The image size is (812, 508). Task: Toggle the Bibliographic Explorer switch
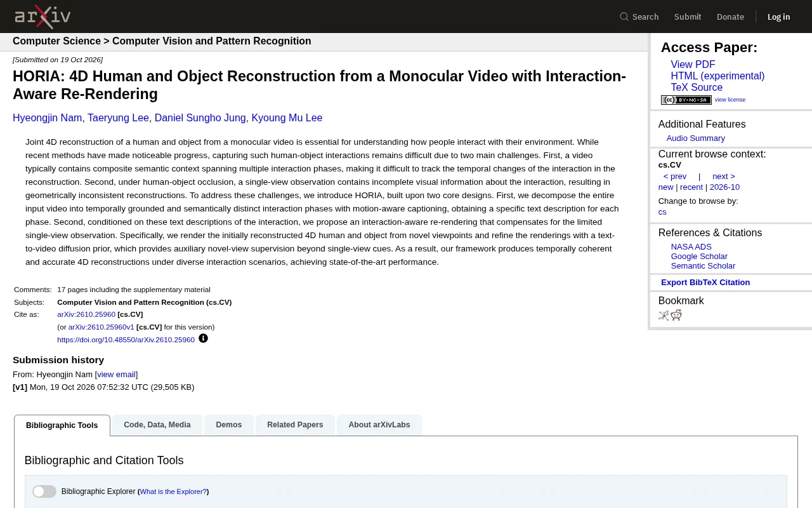click(44, 491)
